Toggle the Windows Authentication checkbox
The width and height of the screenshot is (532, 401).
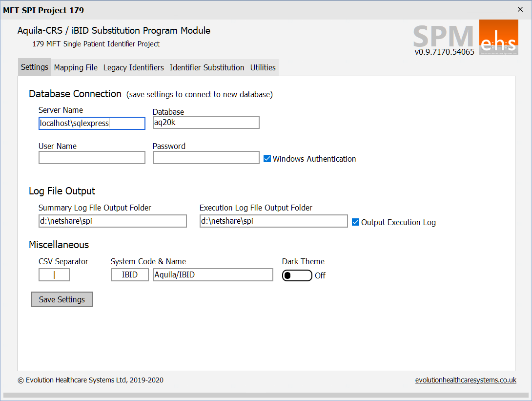point(267,159)
